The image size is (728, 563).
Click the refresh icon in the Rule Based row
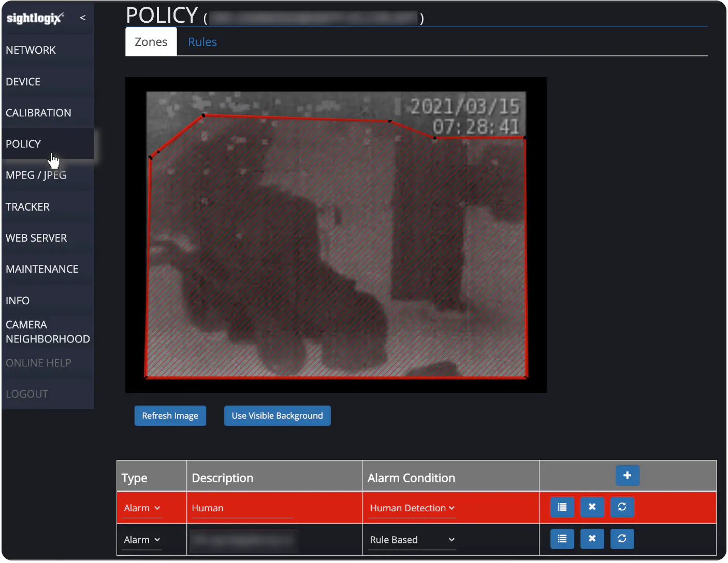coord(622,539)
